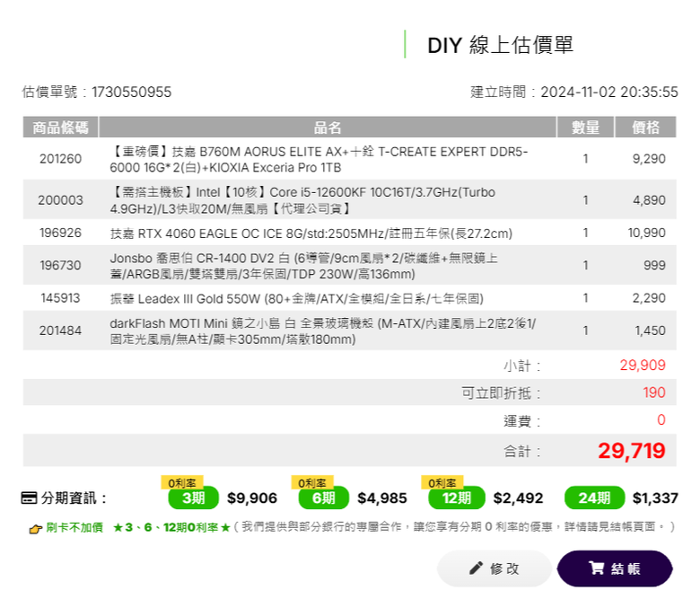Click the 修改 edit button
The height and width of the screenshot is (608, 700).
point(494,568)
